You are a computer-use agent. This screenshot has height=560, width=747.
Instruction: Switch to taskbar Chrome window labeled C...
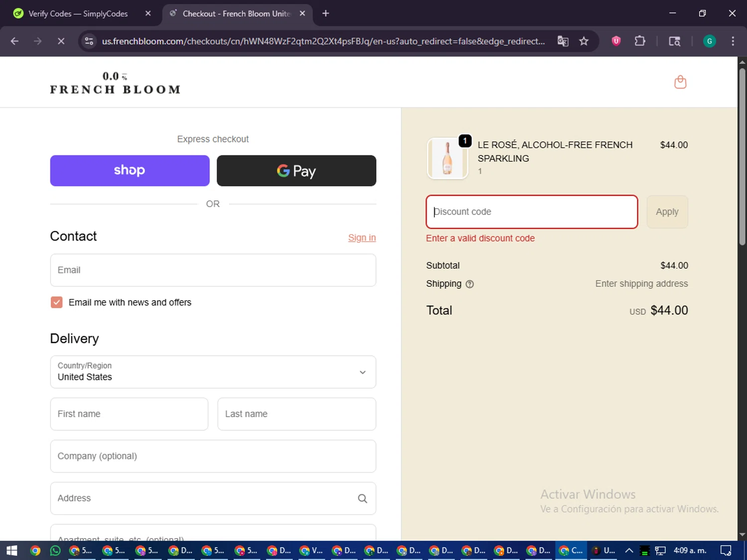(x=571, y=551)
